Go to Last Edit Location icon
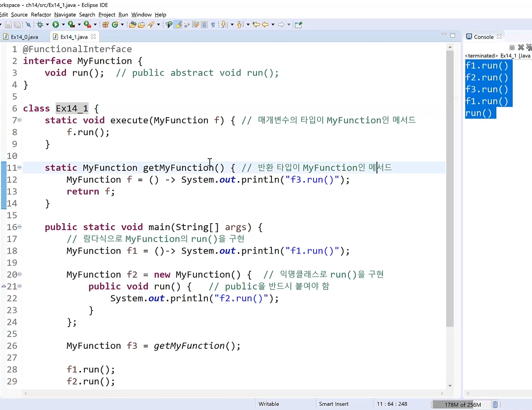The image size is (532, 410). point(256,25)
